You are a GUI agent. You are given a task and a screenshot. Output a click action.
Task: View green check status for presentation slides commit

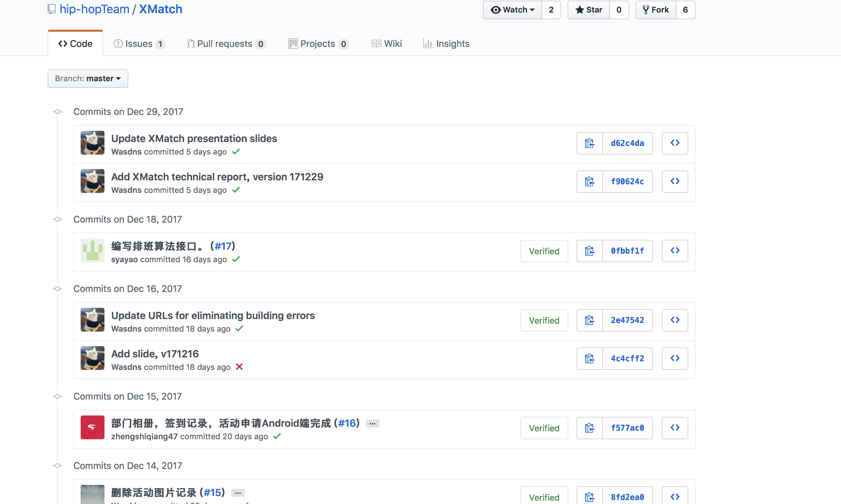pos(236,152)
